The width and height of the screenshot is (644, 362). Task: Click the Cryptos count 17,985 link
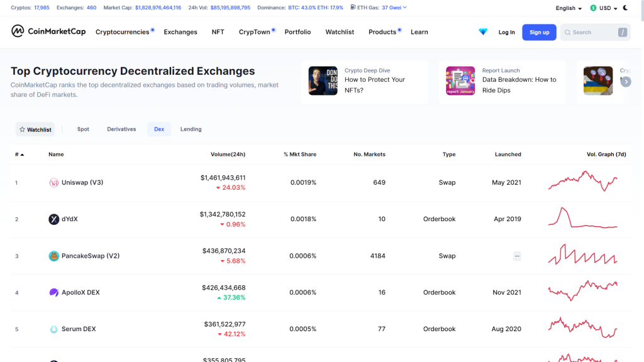click(42, 8)
